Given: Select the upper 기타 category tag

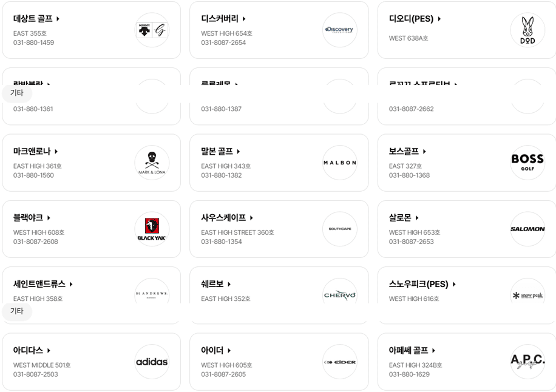Looking at the screenshot, I should click(16, 93).
